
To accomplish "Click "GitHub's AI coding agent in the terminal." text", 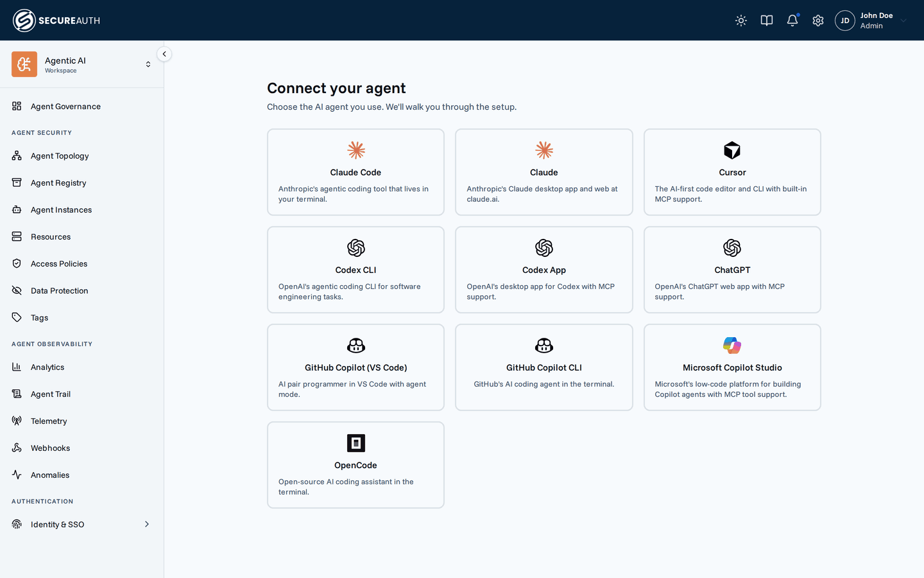I will coord(544,384).
